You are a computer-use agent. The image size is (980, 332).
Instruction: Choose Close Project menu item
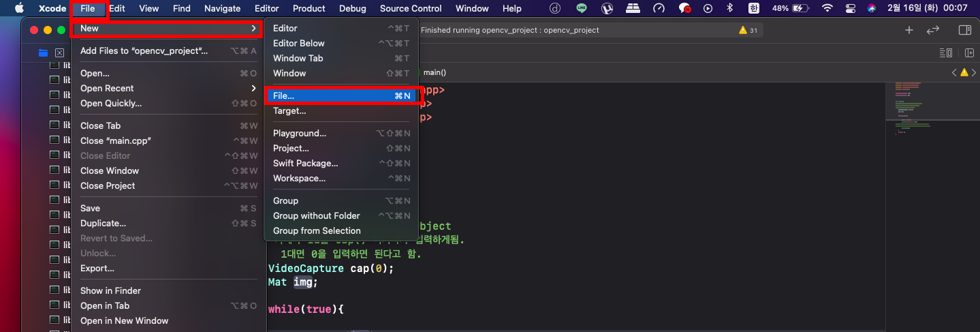click(x=168, y=185)
